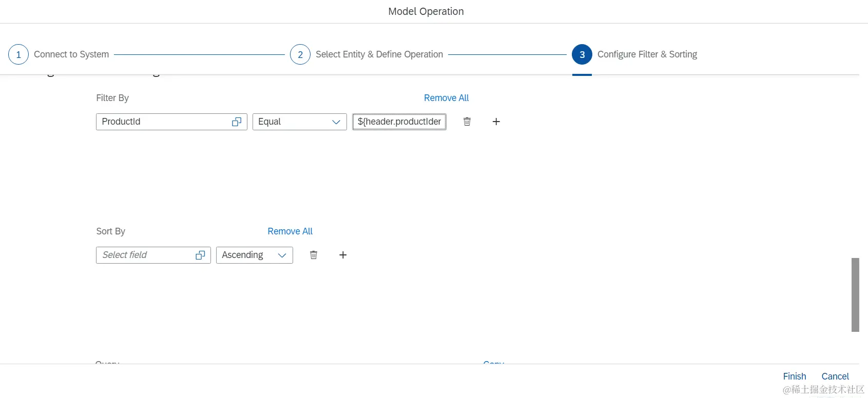The image size is (868, 398).
Task: Open value help in Sort By field
Action: click(200, 255)
